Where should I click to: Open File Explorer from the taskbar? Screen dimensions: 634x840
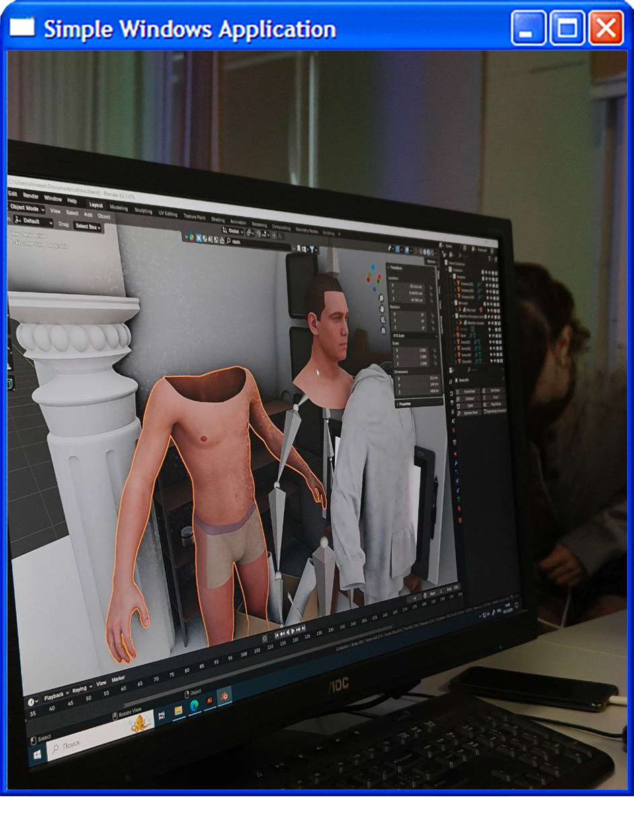click(178, 710)
